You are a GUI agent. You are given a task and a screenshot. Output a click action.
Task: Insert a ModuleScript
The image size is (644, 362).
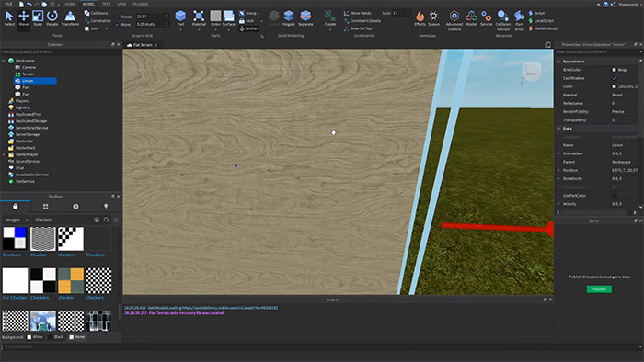pyautogui.click(x=543, y=28)
